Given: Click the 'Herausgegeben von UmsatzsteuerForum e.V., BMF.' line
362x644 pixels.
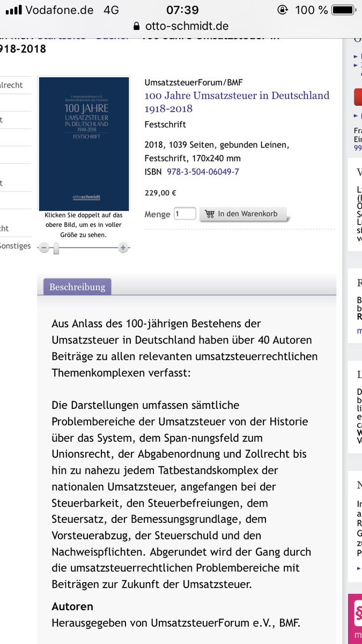Looking at the screenshot, I should [x=176, y=623].
